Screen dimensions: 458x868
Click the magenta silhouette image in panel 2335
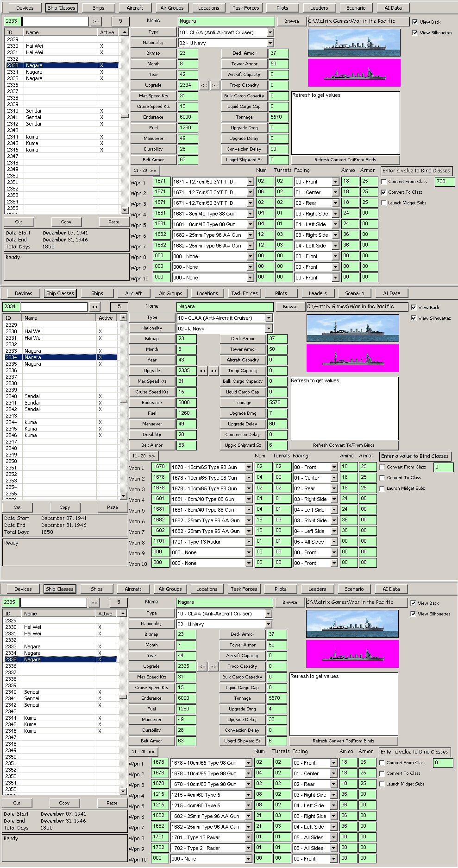click(x=352, y=653)
